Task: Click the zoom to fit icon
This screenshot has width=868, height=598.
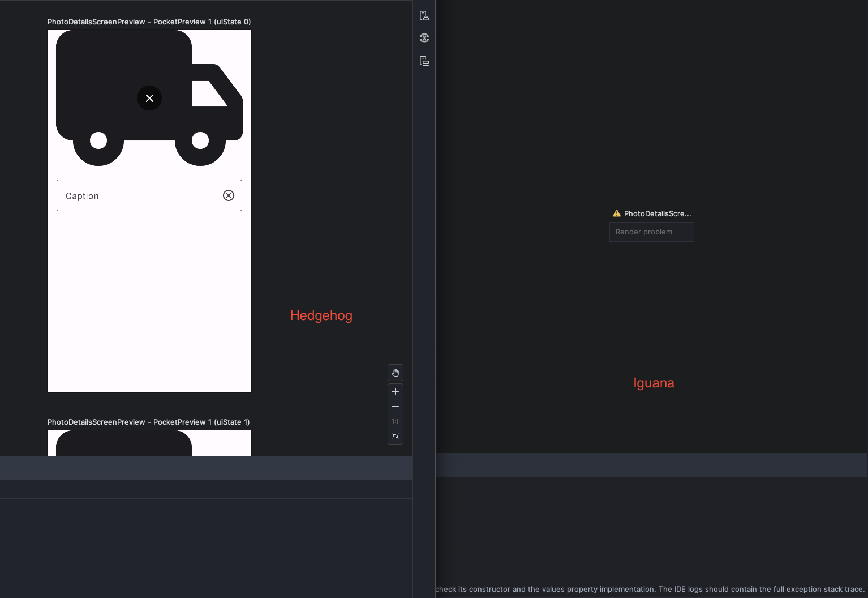Action: pos(396,437)
